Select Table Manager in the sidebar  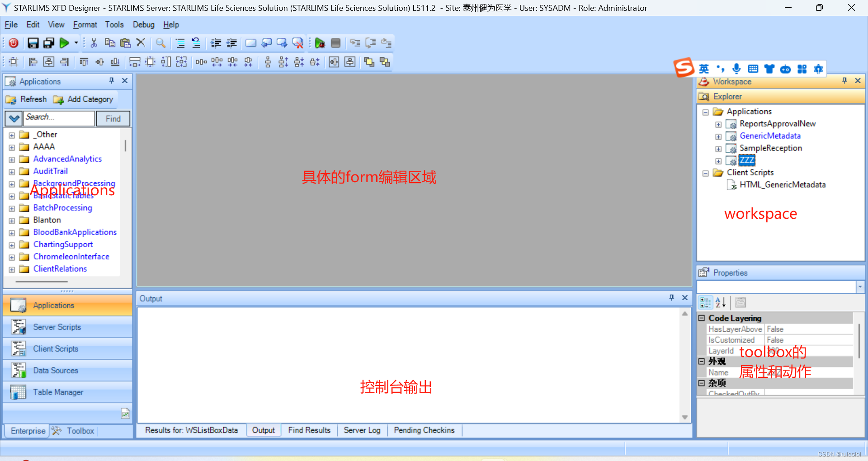click(58, 392)
